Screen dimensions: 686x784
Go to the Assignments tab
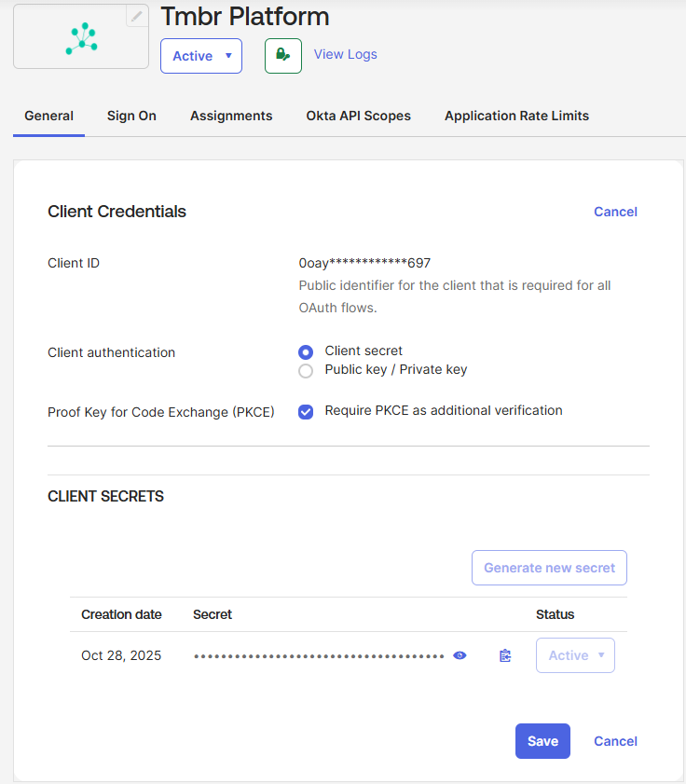click(231, 116)
